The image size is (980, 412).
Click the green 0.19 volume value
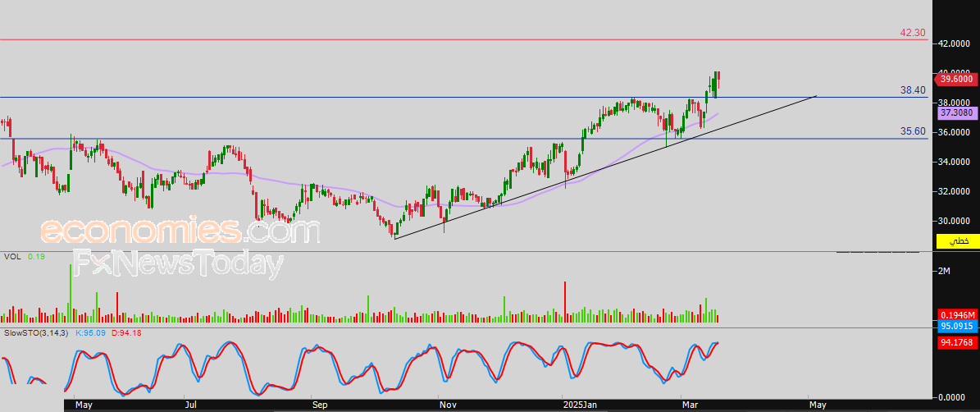click(x=34, y=257)
